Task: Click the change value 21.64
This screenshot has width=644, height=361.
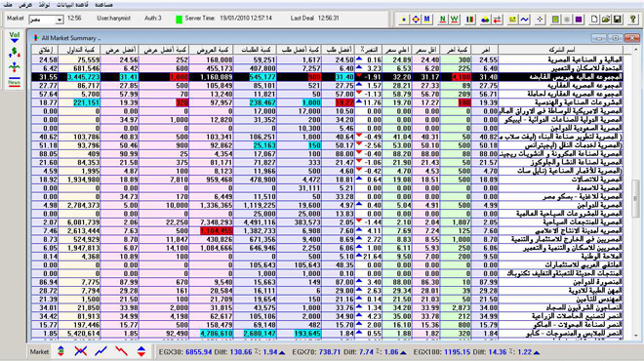Action: pyautogui.click(x=372, y=257)
